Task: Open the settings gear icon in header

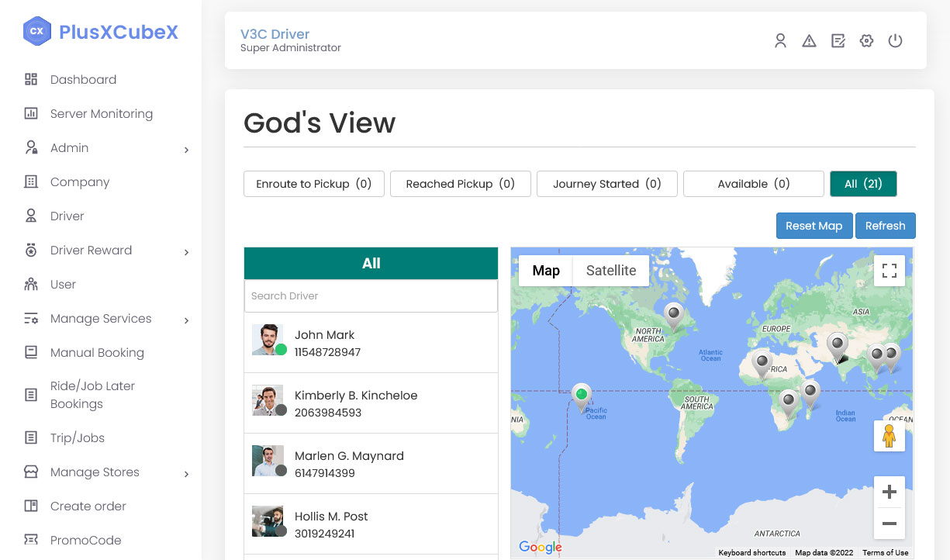Action: pyautogui.click(x=867, y=41)
